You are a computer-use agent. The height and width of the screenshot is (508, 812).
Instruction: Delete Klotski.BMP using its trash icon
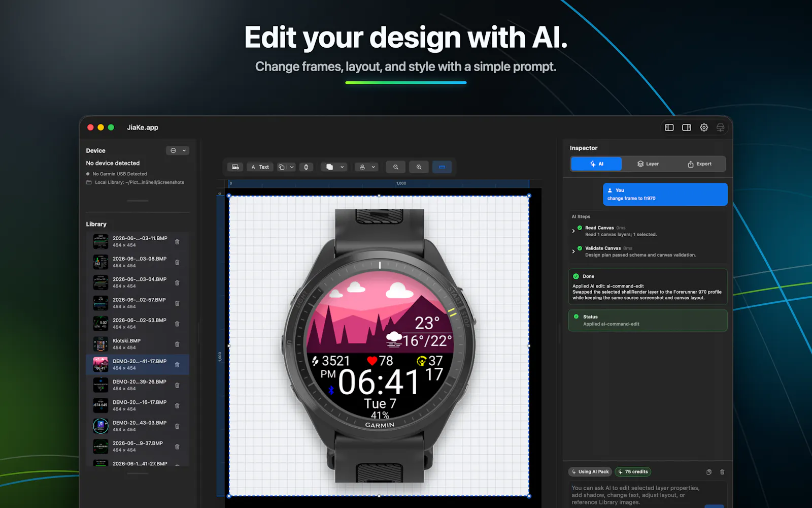pos(177,344)
